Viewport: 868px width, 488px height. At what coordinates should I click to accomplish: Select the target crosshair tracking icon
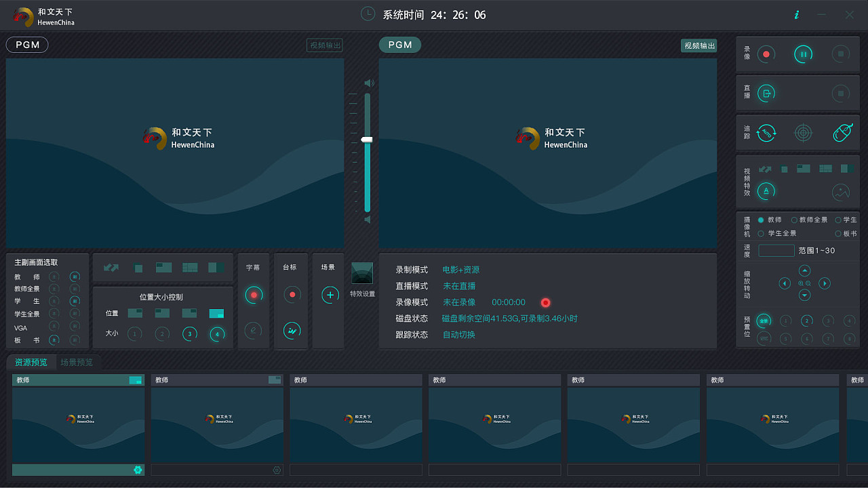[804, 133]
